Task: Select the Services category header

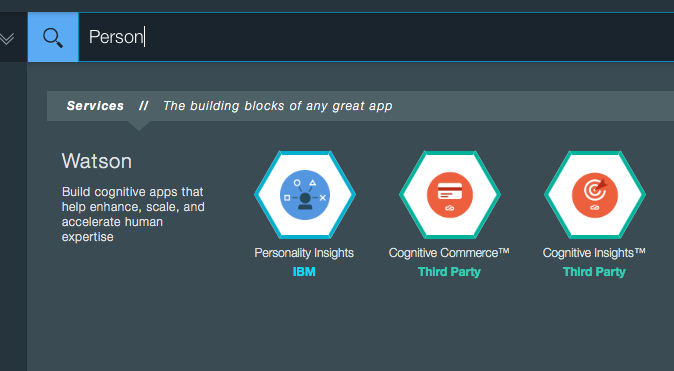Action: (95, 106)
